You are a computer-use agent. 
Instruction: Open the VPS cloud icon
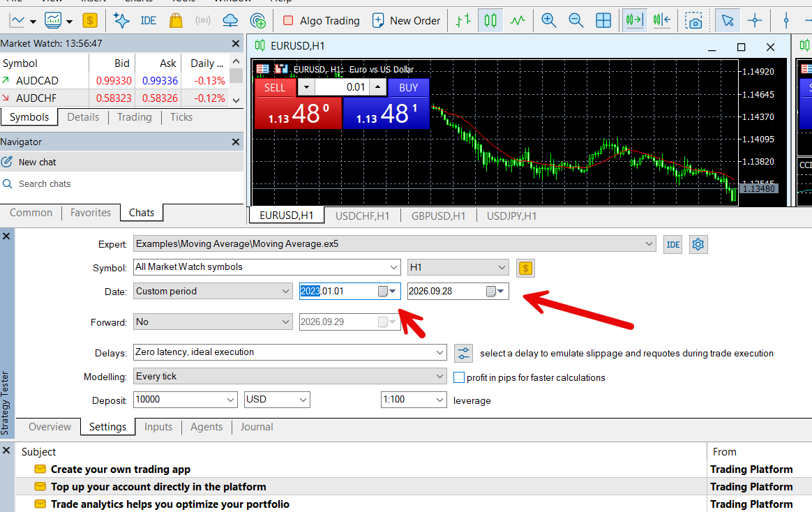point(230,21)
